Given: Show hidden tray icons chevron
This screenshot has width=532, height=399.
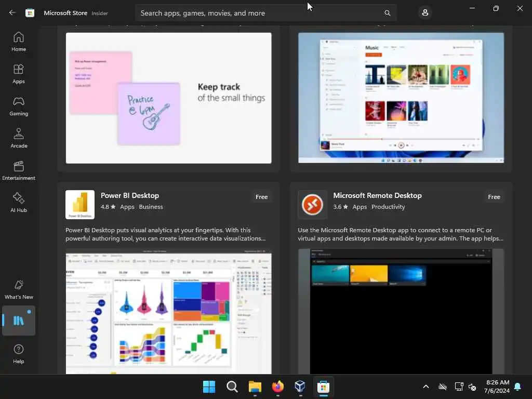Looking at the screenshot, I should 426,387.
